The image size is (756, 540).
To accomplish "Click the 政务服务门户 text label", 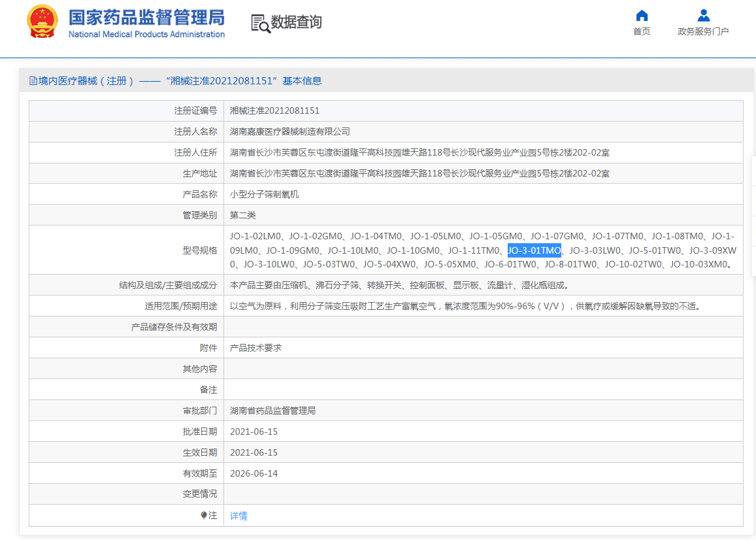I will tap(704, 31).
